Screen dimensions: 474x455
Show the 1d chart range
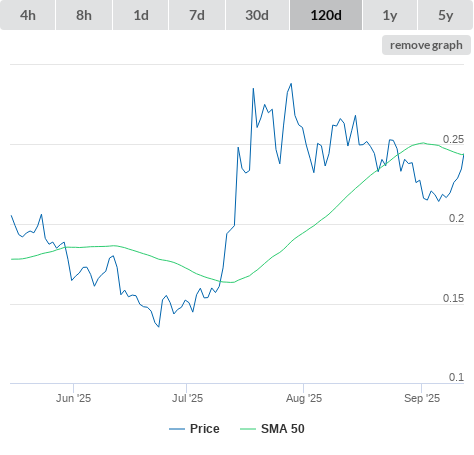tap(141, 15)
